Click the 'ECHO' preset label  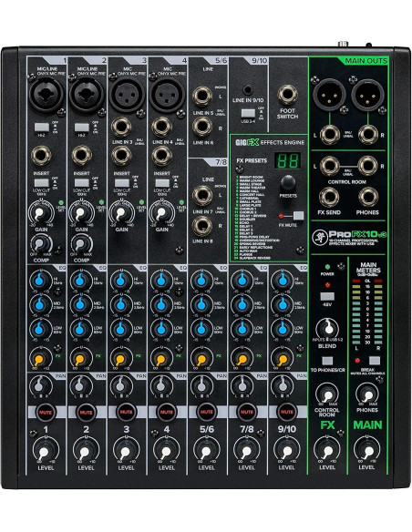click(244, 222)
